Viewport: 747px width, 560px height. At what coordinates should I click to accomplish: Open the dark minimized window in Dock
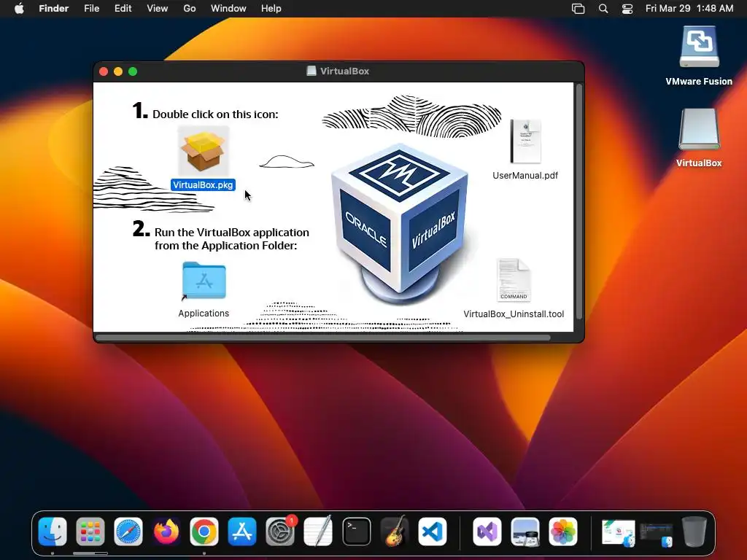(657, 534)
